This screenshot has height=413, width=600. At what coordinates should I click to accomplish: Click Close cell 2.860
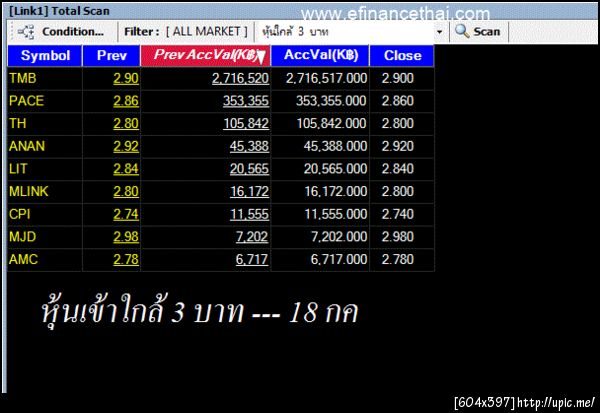click(x=398, y=101)
